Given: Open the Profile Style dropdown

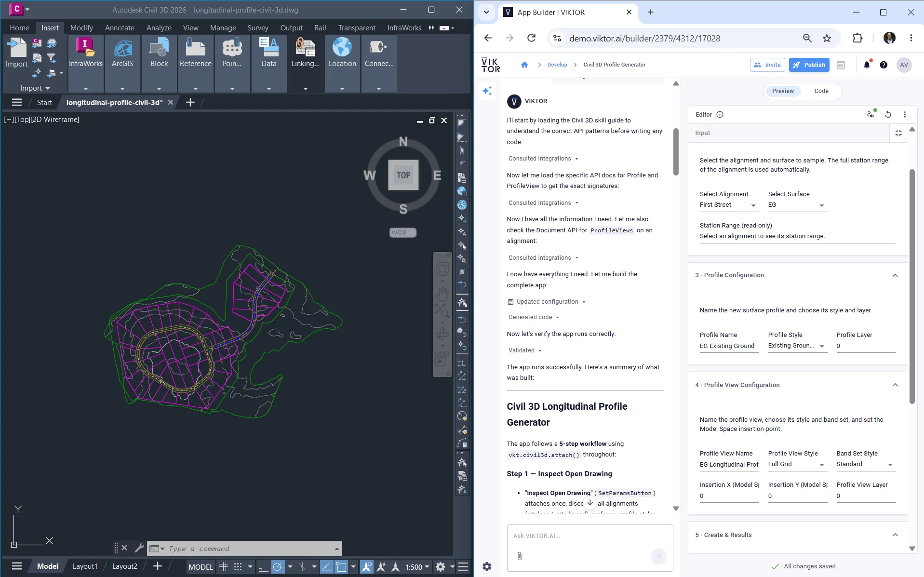Looking at the screenshot, I should pos(797,346).
